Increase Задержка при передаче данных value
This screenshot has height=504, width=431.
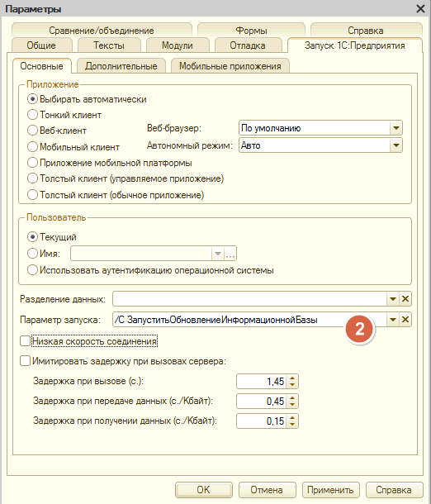tap(292, 398)
